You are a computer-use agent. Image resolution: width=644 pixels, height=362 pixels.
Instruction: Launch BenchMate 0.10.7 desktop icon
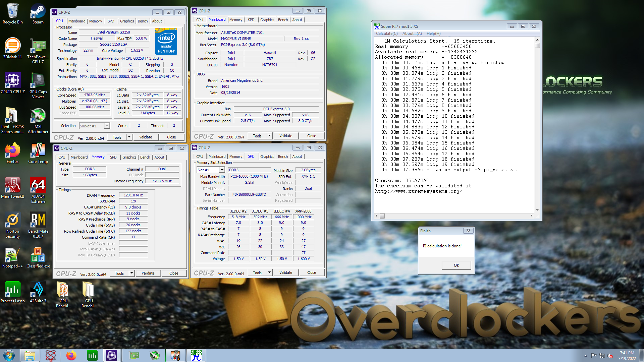point(38,225)
